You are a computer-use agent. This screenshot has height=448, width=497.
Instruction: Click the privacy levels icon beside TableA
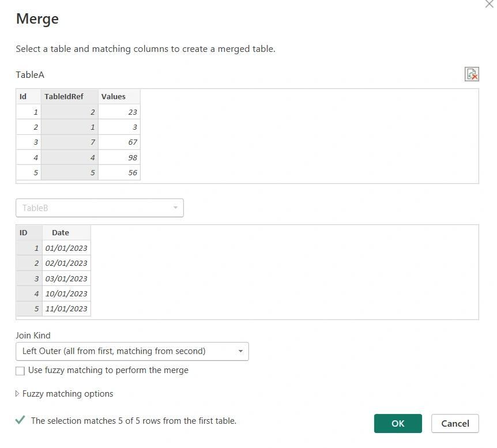coord(472,74)
